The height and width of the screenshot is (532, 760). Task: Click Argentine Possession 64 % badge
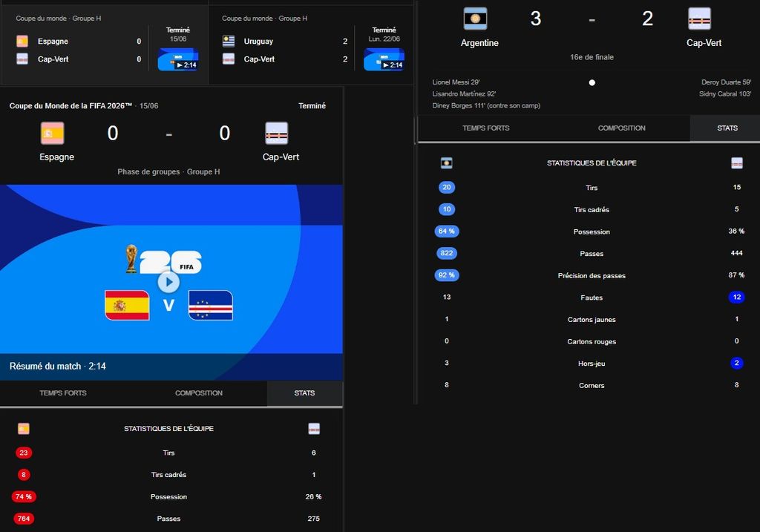tap(446, 231)
